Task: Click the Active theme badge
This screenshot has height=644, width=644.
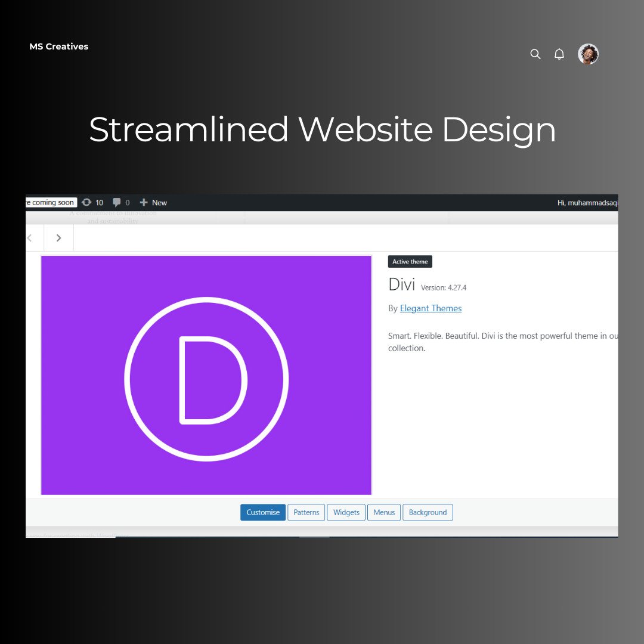Action: pos(410,262)
